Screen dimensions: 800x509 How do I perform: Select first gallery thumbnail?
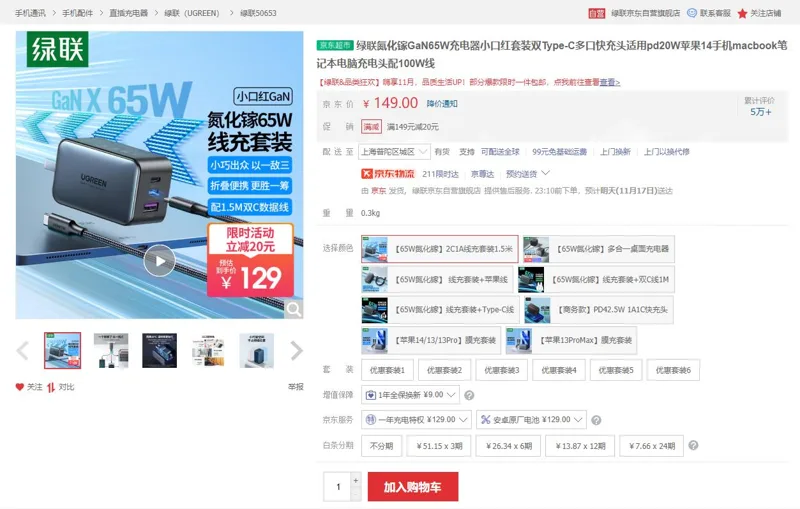[x=62, y=350]
